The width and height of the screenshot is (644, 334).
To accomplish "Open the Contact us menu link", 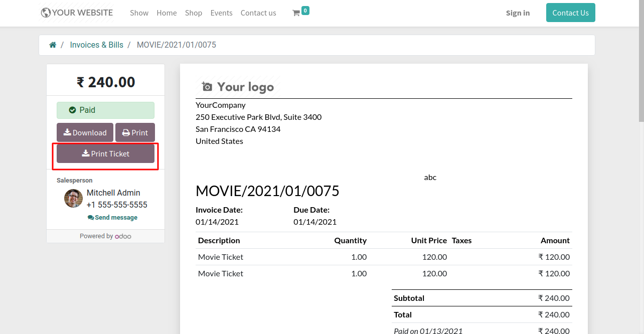I will coord(258,13).
